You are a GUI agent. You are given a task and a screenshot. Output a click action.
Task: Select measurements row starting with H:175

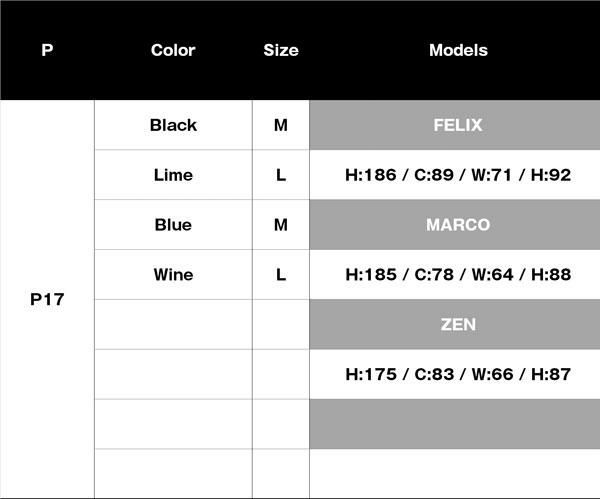tap(458, 375)
